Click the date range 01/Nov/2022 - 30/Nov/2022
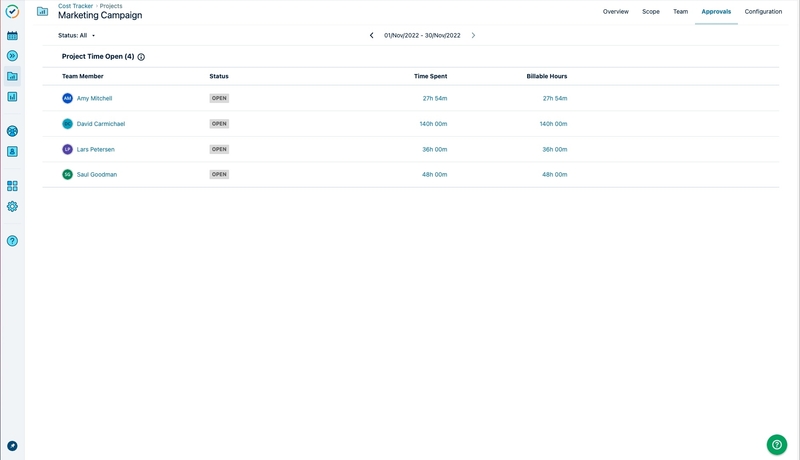The width and height of the screenshot is (800, 460). pos(422,35)
